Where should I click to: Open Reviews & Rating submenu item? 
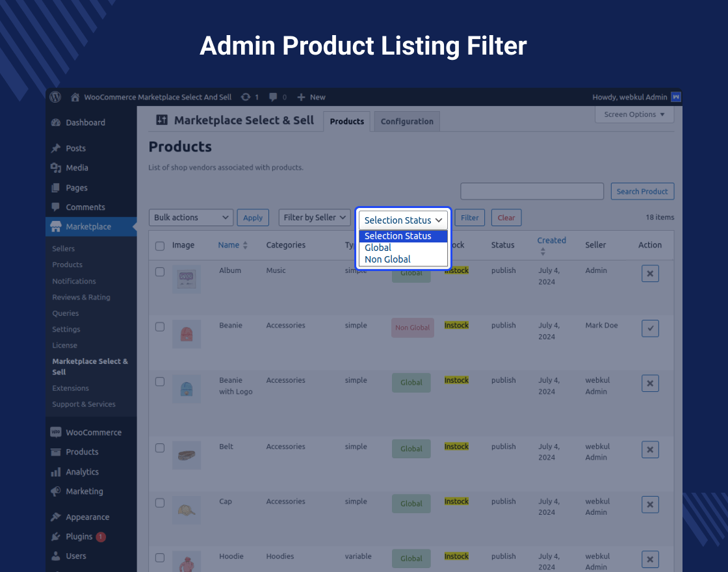pos(81,297)
